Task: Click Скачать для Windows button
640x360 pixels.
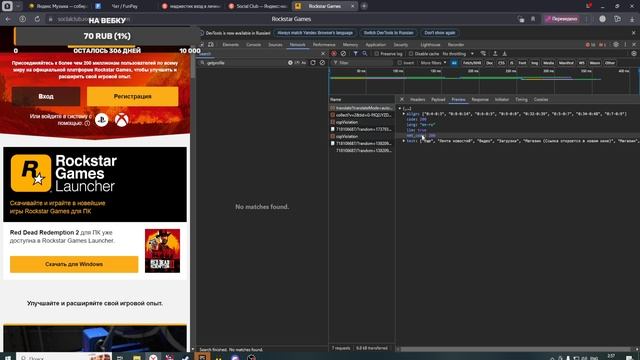Action: tap(74, 264)
